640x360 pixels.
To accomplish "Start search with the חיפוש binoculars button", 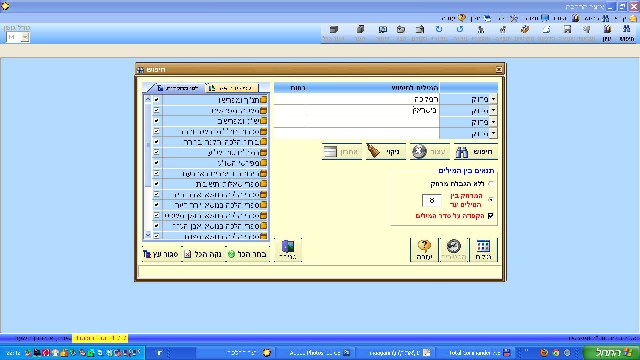I will pos(476,152).
